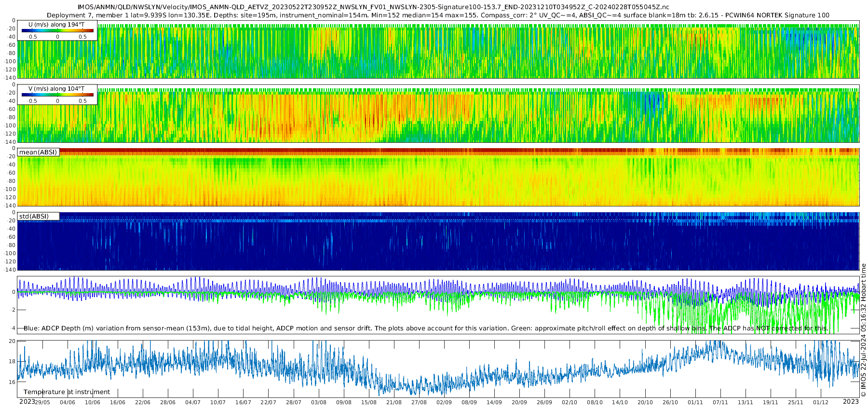This screenshot has height=410, width=868.
Task: Click the 22/06 date tick label
Action: [x=143, y=402]
